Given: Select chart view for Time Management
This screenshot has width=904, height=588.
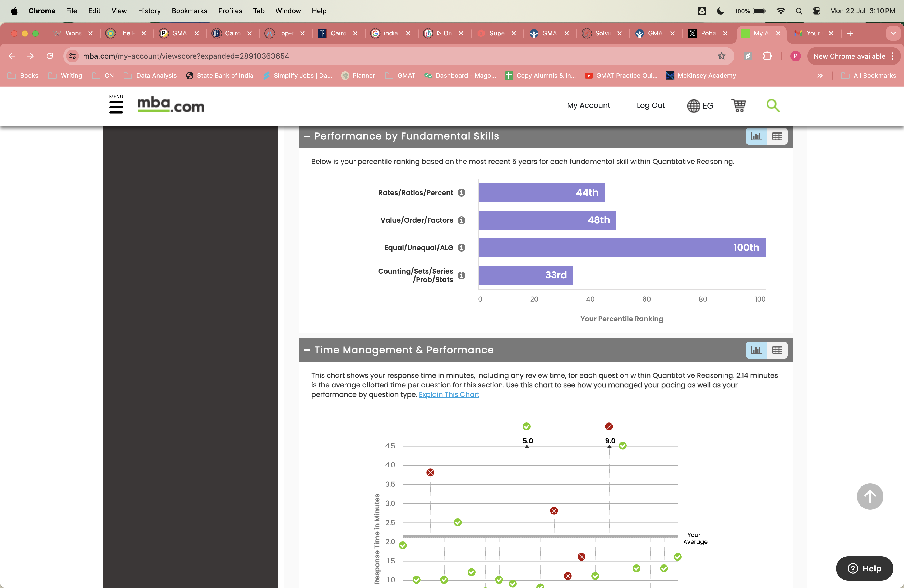Looking at the screenshot, I should point(756,350).
